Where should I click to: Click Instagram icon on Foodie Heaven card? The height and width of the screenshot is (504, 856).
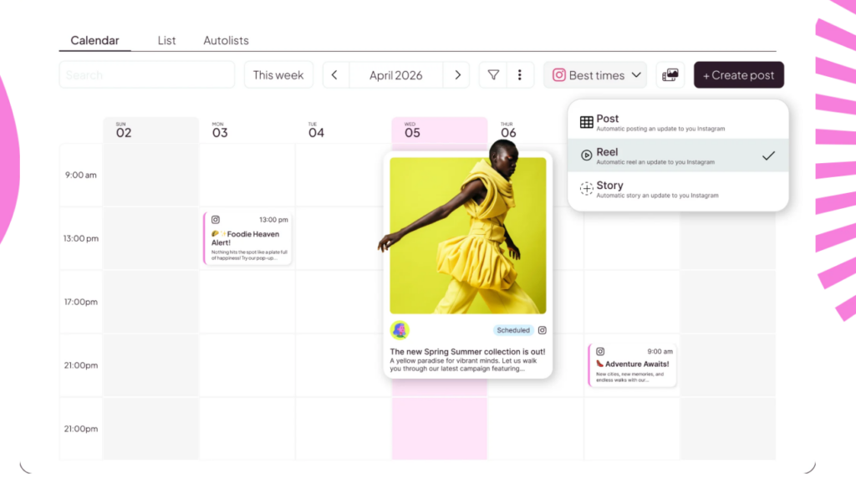click(216, 220)
